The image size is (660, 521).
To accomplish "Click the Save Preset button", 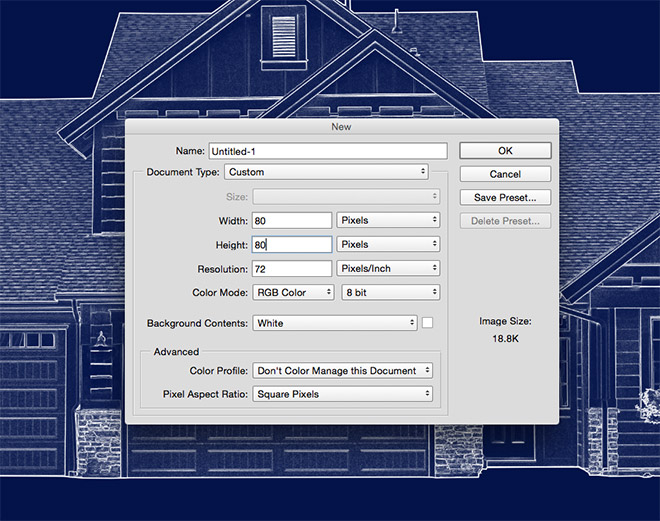I will coord(505,198).
